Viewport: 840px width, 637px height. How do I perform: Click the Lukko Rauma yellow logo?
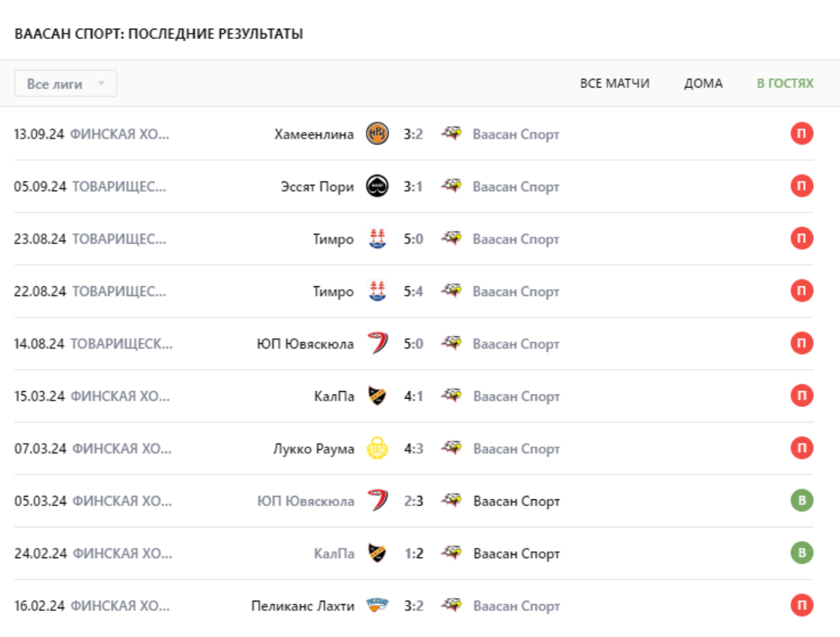point(378,449)
